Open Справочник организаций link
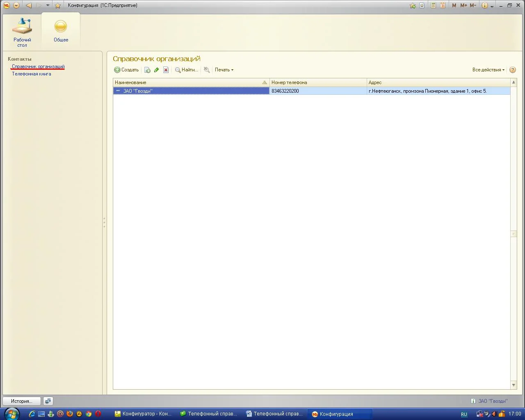This screenshot has height=420, width=525. pos(38,66)
